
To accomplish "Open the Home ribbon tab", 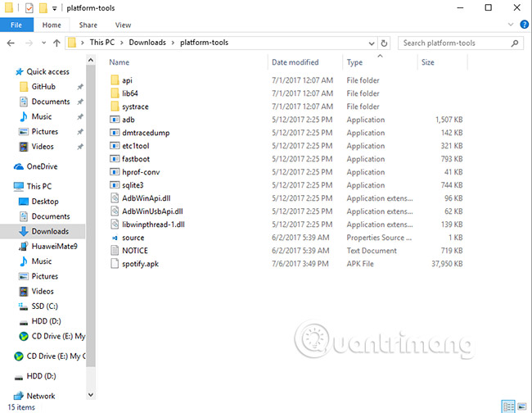I will (x=52, y=25).
